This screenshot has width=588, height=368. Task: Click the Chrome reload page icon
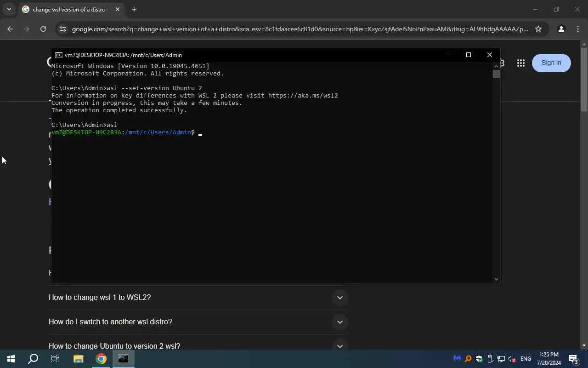[x=43, y=29]
